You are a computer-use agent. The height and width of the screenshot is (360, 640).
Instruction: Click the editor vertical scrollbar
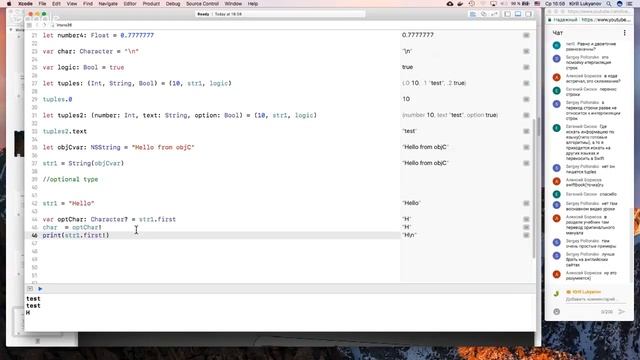point(534,188)
